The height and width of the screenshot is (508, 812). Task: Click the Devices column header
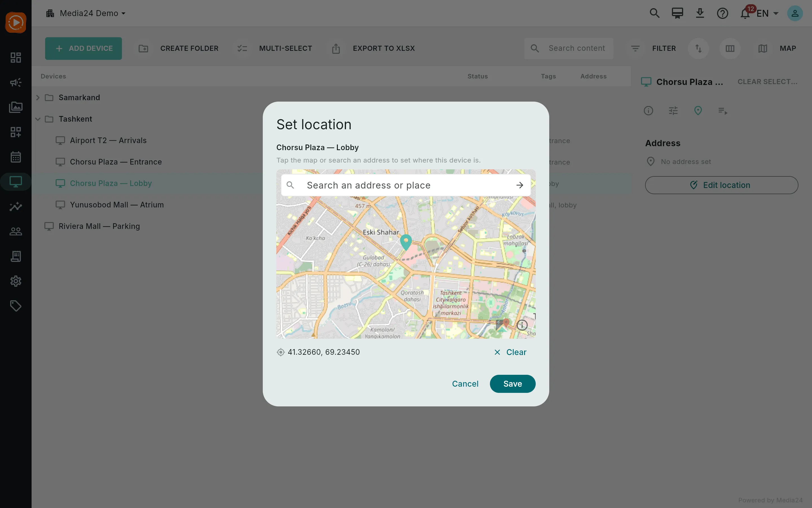pos(53,76)
